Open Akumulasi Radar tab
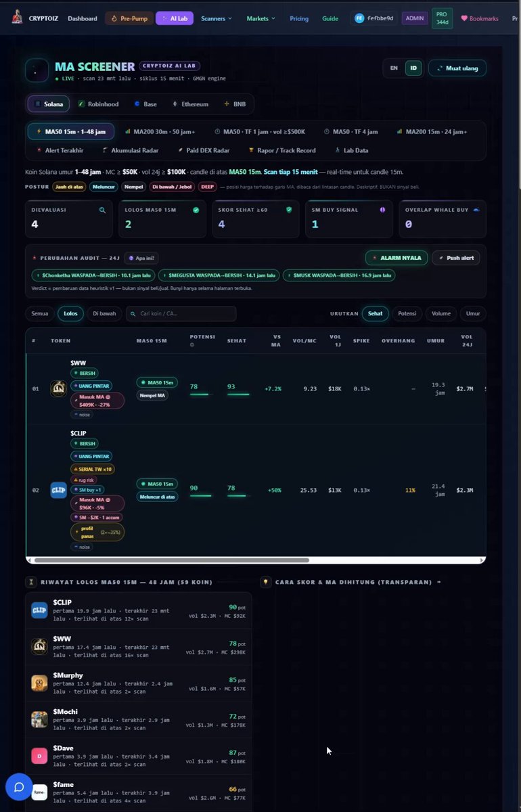The height and width of the screenshot is (812, 521). 131,150
